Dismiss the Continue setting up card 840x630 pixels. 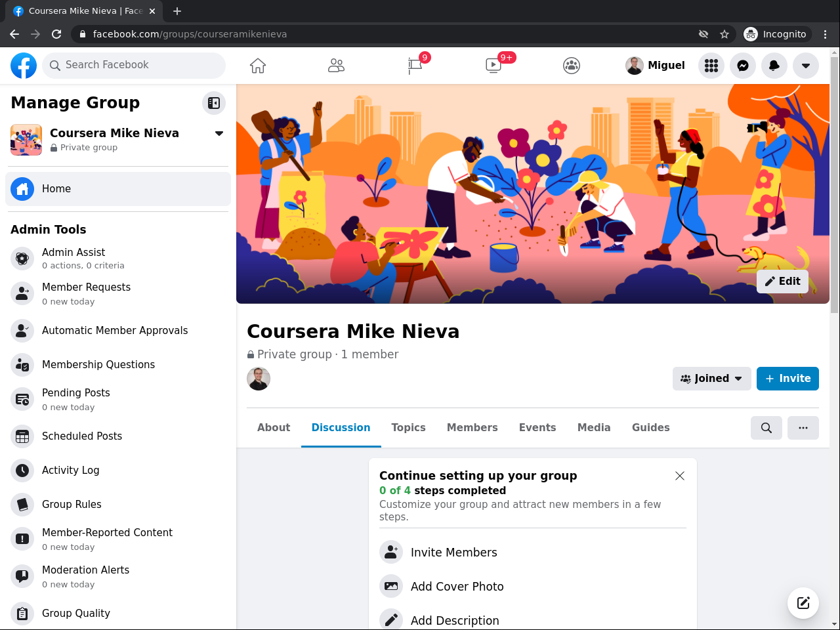680,476
